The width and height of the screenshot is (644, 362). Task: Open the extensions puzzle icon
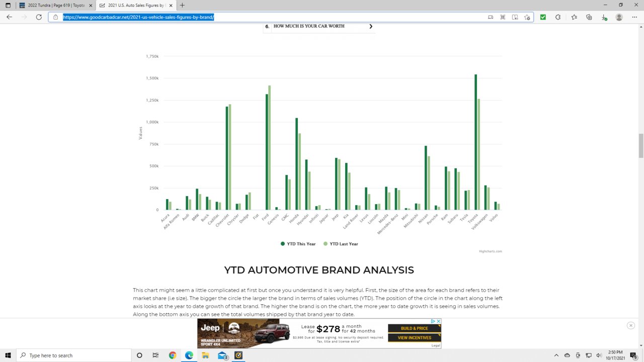558,17
